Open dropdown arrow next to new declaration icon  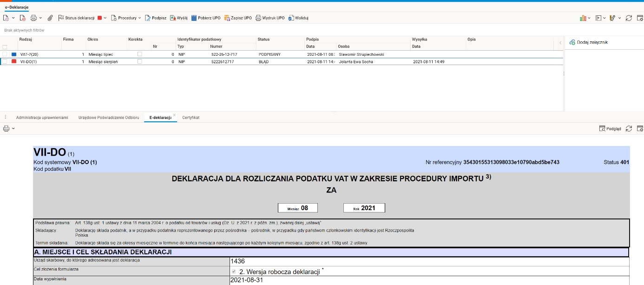(x=13, y=18)
